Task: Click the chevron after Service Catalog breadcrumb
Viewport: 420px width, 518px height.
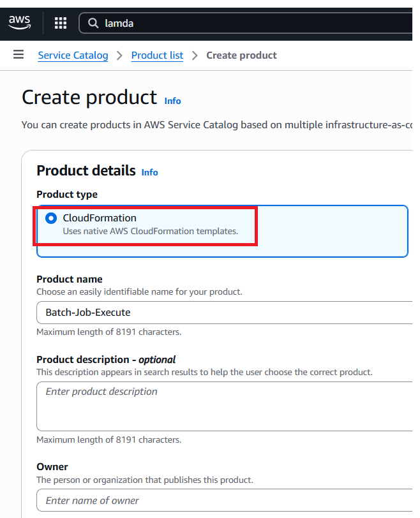Action: click(x=119, y=56)
